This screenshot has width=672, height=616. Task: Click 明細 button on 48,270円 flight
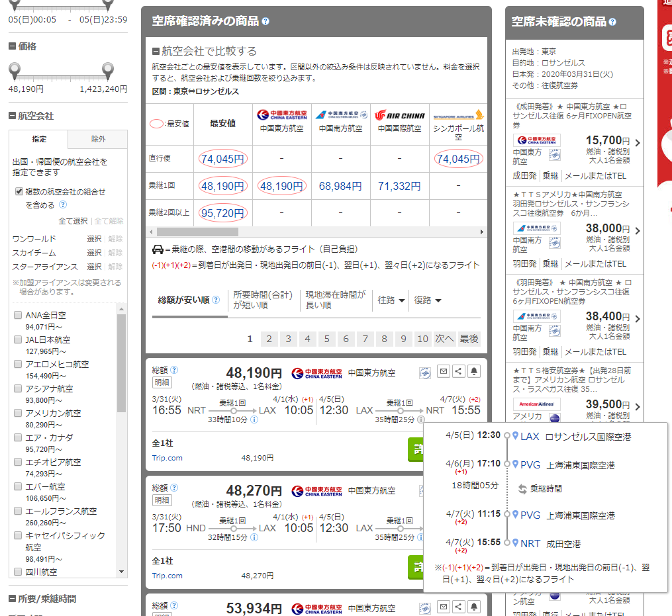[x=161, y=500]
